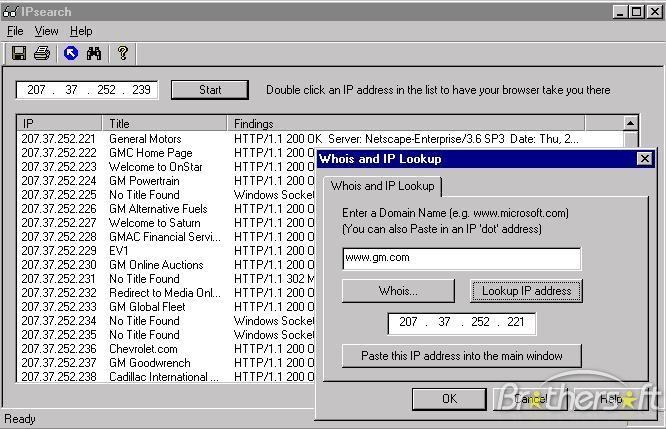Click the dialog IP field showing 207.37.252.221
The image size is (666, 429).
[x=462, y=324]
